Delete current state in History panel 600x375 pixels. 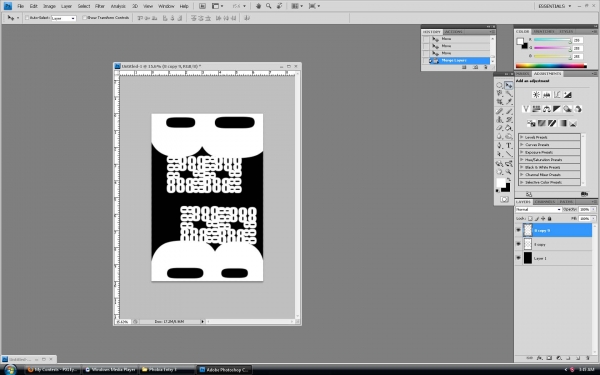pos(486,67)
